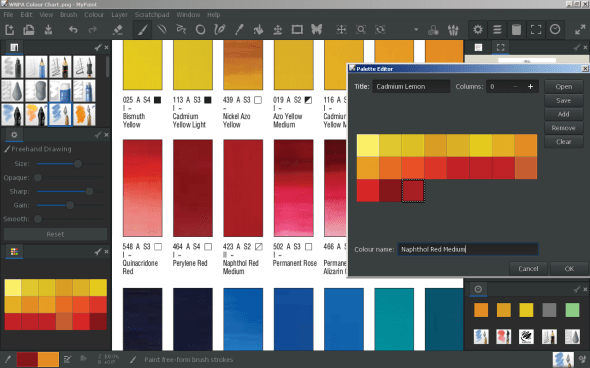Select the Flood Fill bucket tool

coord(258,30)
